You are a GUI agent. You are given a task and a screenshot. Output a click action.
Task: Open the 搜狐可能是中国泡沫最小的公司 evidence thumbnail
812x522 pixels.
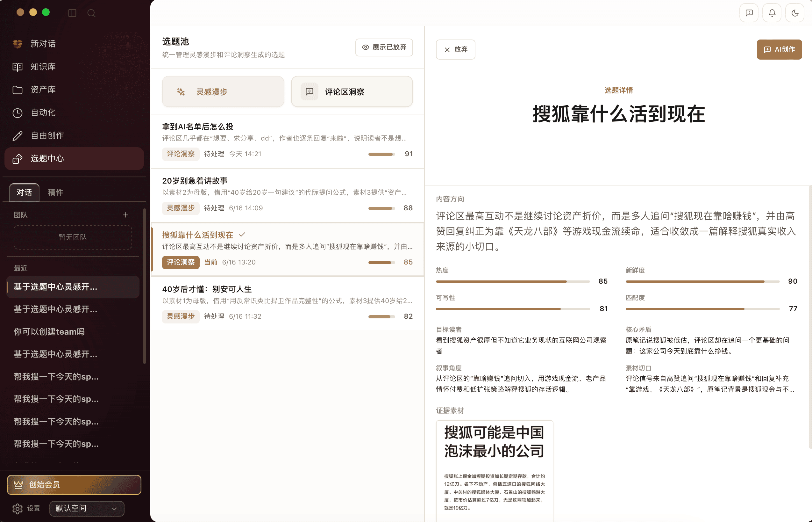[495, 471]
